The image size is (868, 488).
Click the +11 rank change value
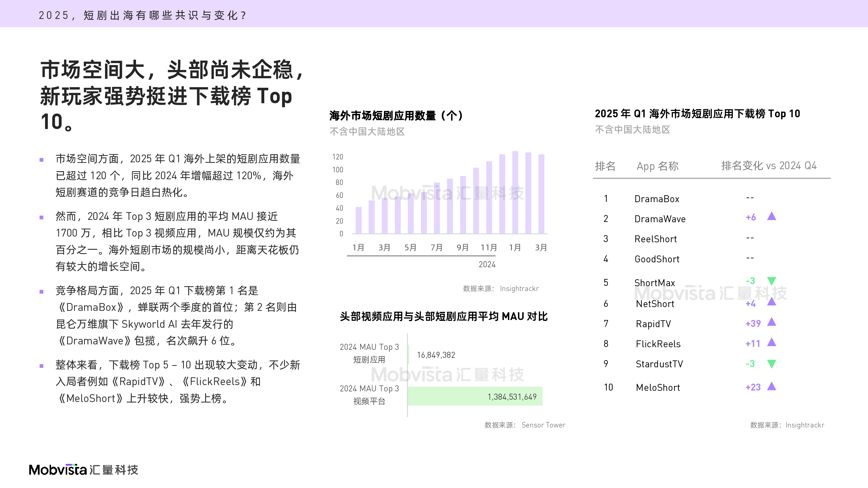753,344
